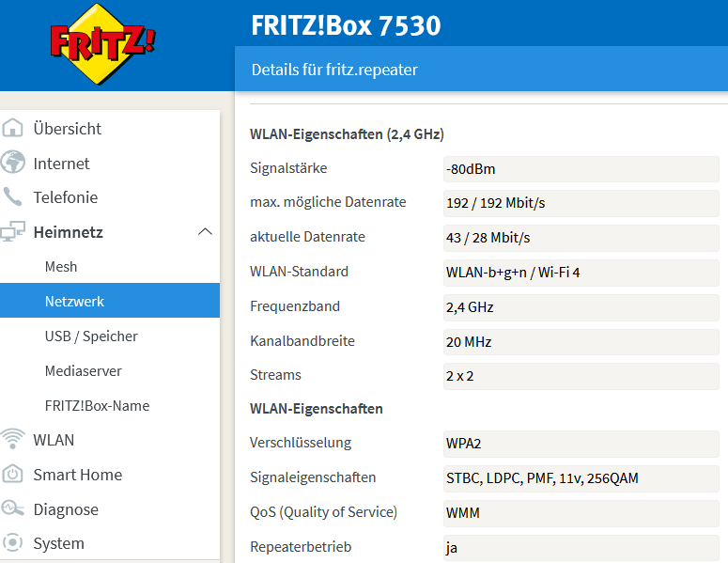This screenshot has height=563, width=728.
Task: Open the Übersicht menu entry
Action: 68,129
